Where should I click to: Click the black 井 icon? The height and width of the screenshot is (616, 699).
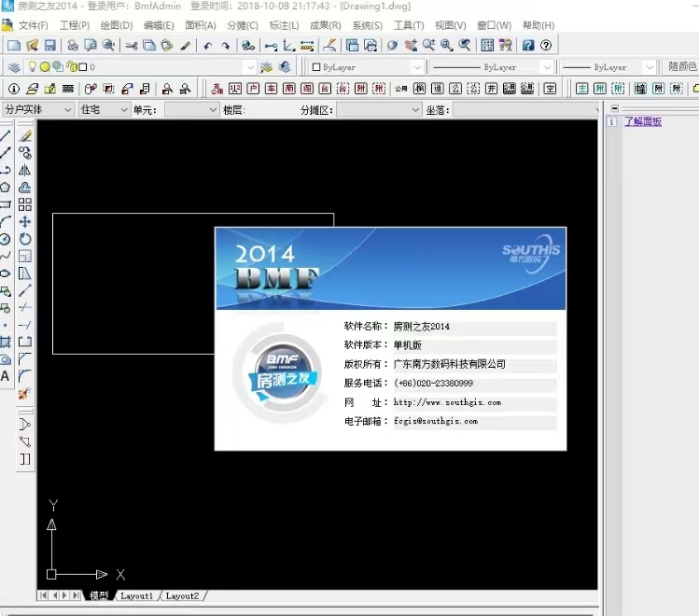pyautogui.click(x=491, y=89)
